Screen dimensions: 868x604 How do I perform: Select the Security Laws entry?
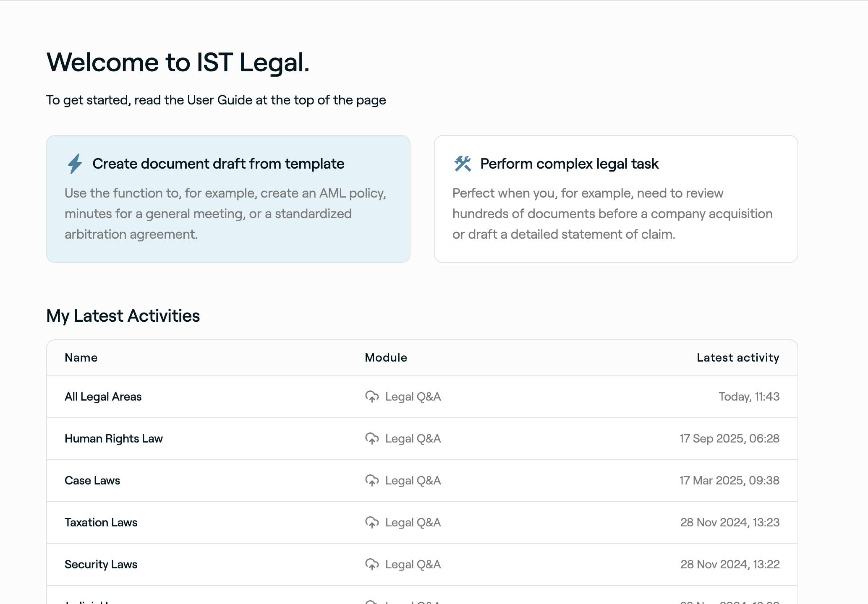[101, 564]
